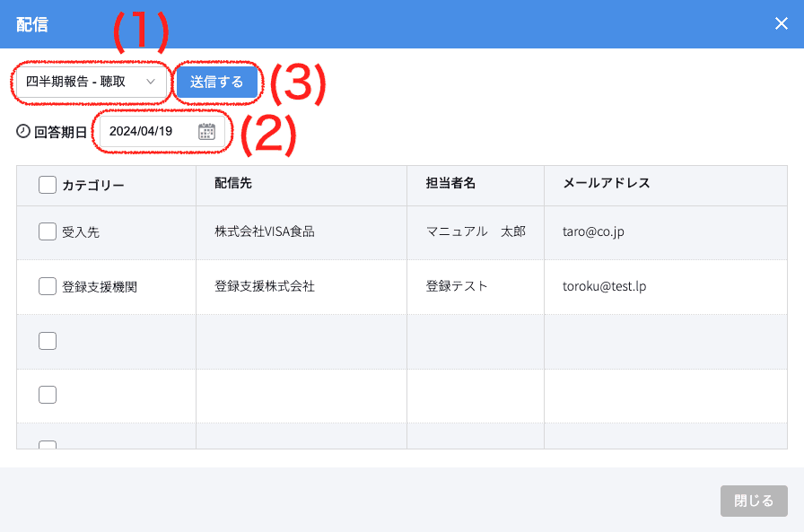Tick the first empty row checkbox
Image resolution: width=804 pixels, height=532 pixels.
[48, 341]
